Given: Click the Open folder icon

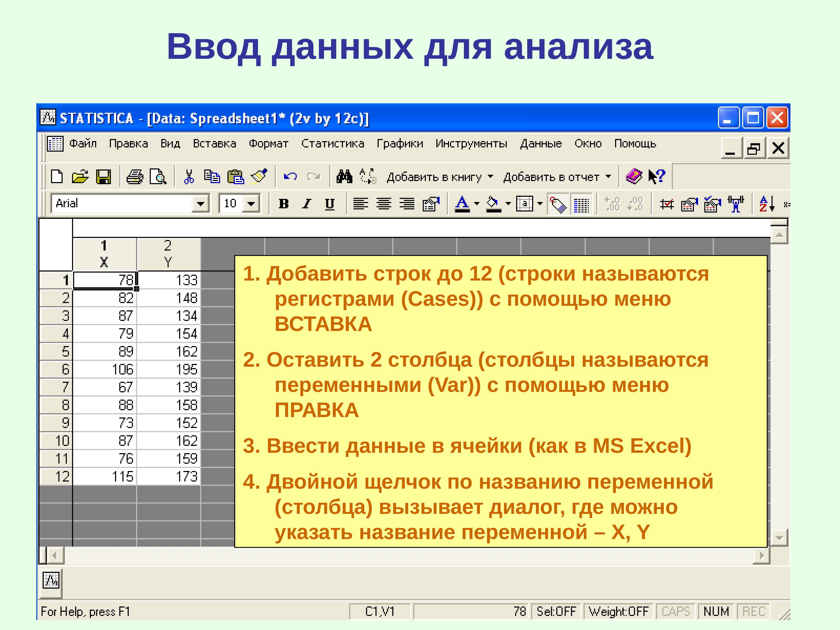Looking at the screenshot, I should pyautogui.click(x=80, y=177).
